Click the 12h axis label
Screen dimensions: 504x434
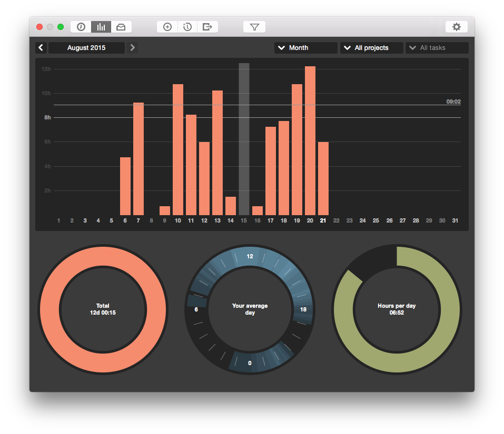(46, 69)
